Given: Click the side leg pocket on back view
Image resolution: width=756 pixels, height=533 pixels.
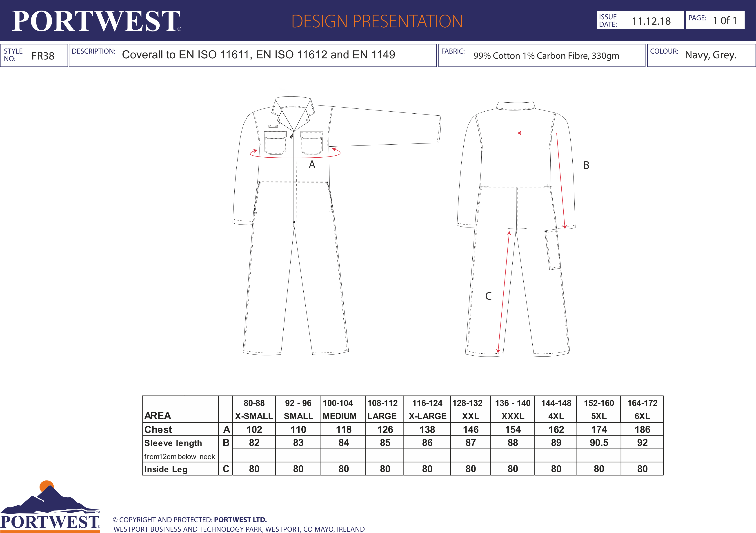Looking at the screenshot, I should [x=552, y=250].
